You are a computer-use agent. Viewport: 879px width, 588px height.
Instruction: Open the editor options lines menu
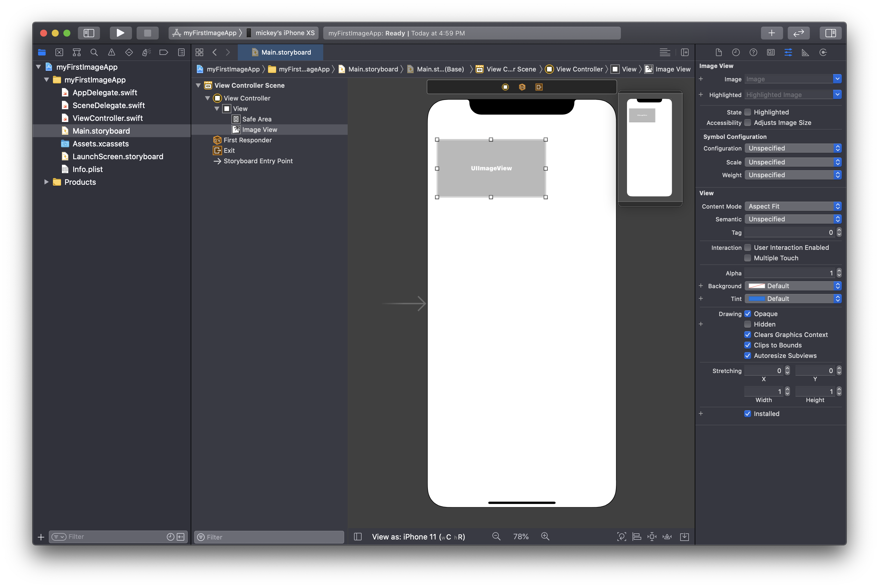[x=665, y=53]
